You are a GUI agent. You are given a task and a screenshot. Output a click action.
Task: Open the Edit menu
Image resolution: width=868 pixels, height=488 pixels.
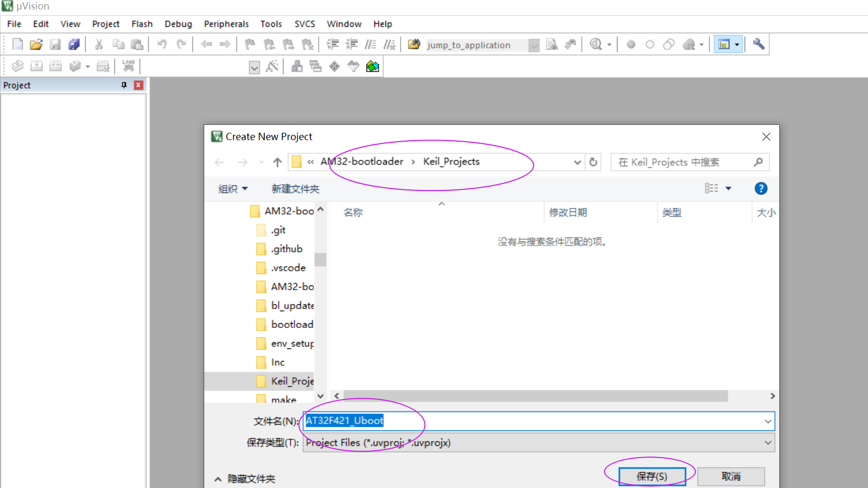(x=40, y=24)
